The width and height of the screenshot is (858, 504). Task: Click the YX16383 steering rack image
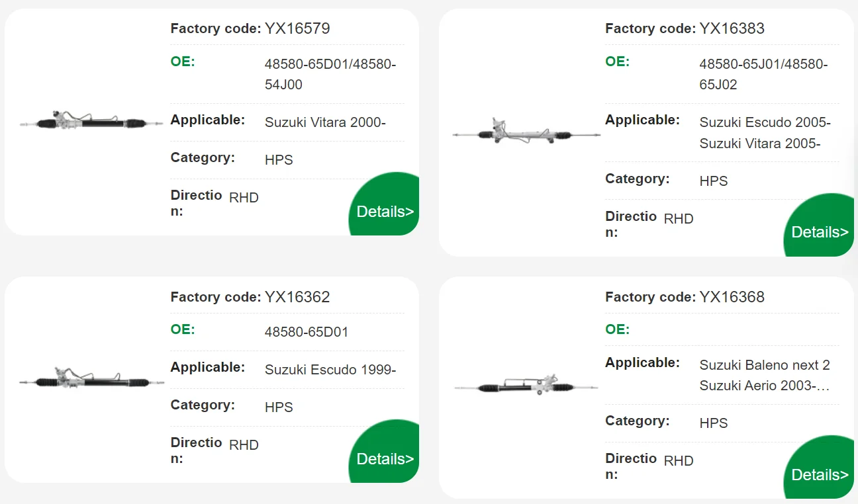click(x=526, y=132)
